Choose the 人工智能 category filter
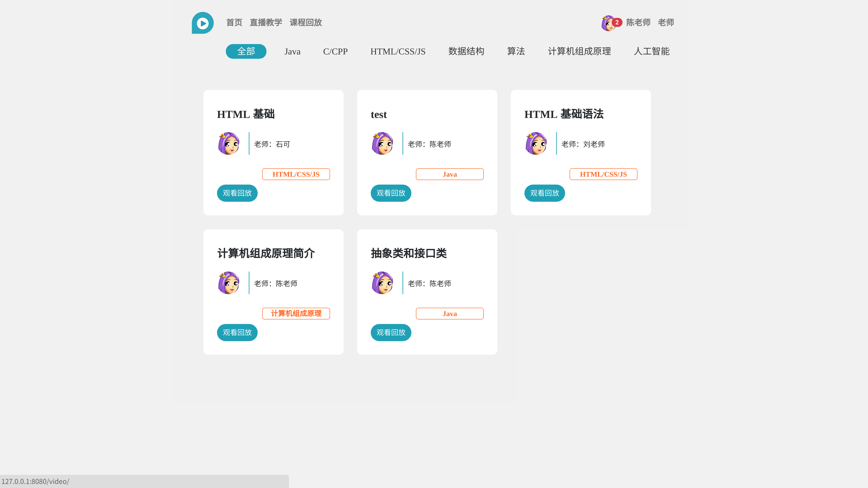This screenshot has height=488, width=868. pyautogui.click(x=651, y=51)
